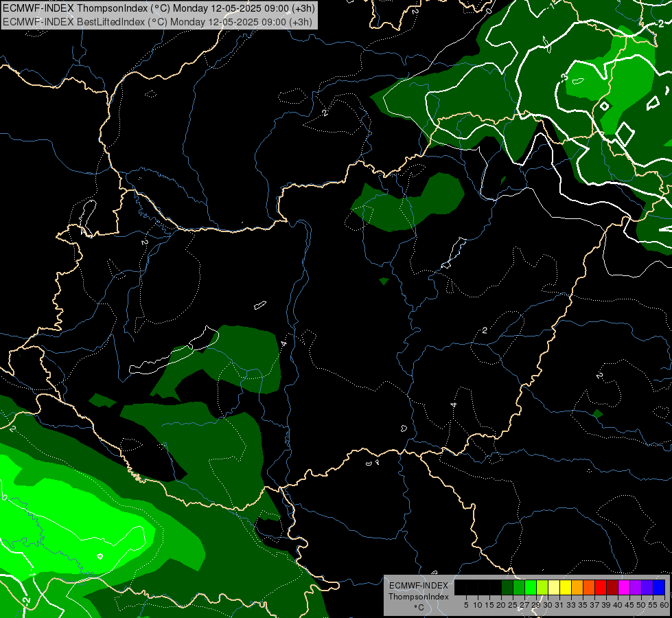This screenshot has height=618, width=672.
Task: Click the legend scale value 40
Action: coord(618,605)
